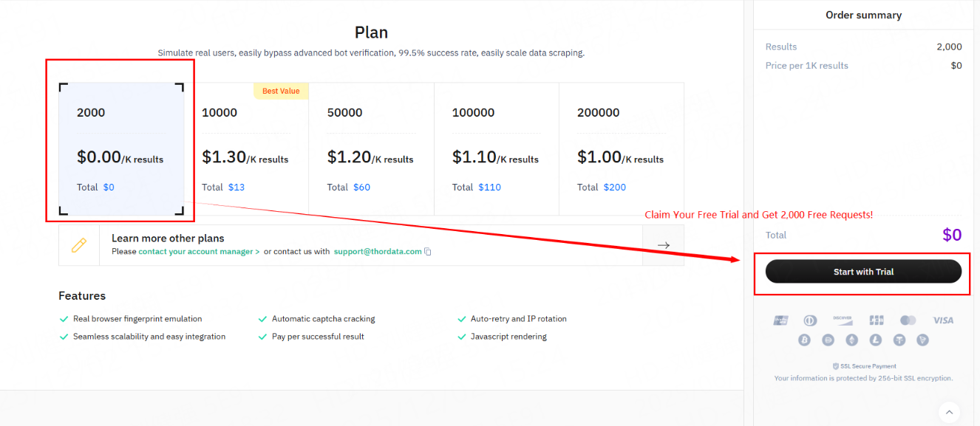Click the copy icon beside support email
The height and width of the screenshot is (426, 980).
[428, 252]
